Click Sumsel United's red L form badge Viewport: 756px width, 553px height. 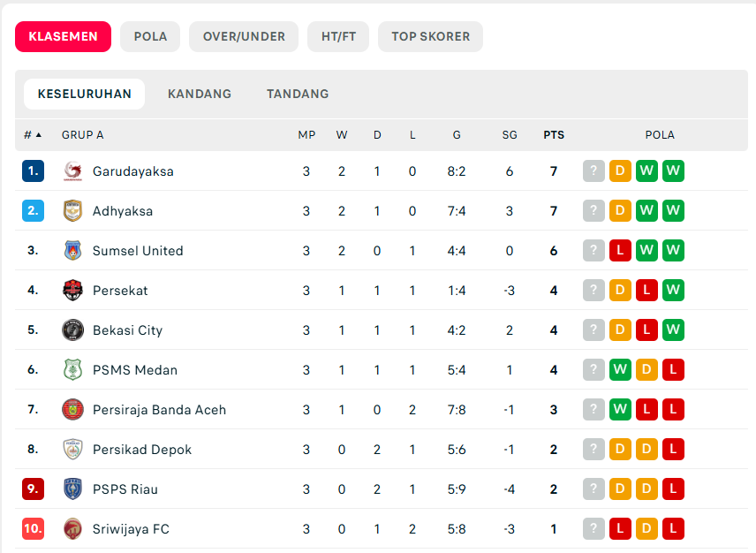[x=620, y=251]
